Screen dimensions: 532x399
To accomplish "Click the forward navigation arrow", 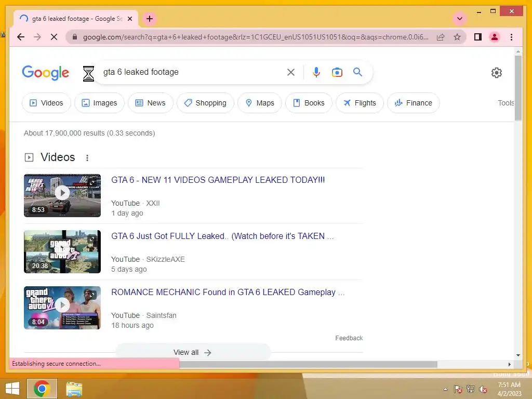I will (37, 37).
